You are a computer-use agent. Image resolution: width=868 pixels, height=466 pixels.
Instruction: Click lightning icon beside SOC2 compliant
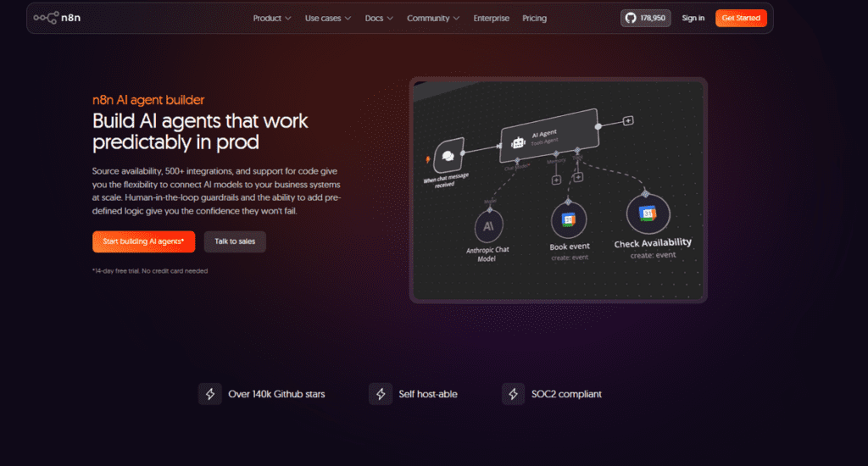[x=513, y=394]
